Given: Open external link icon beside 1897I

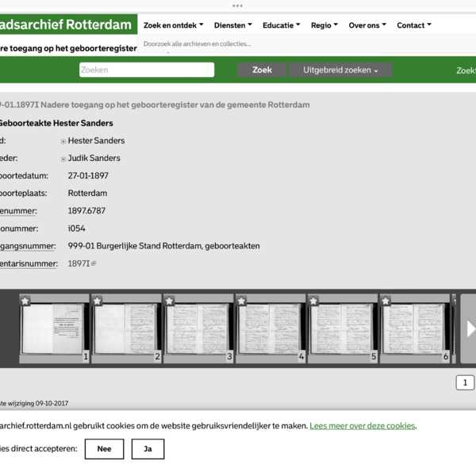Looking at the screenshot, I should pyautogui.click(x=94, y=263).
